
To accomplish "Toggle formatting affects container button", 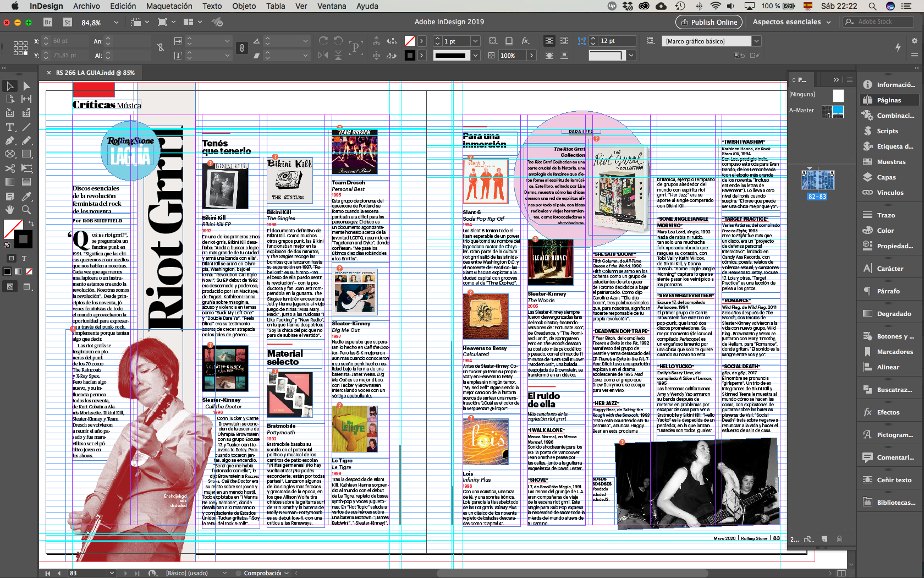I will click(x=11, y=258).
